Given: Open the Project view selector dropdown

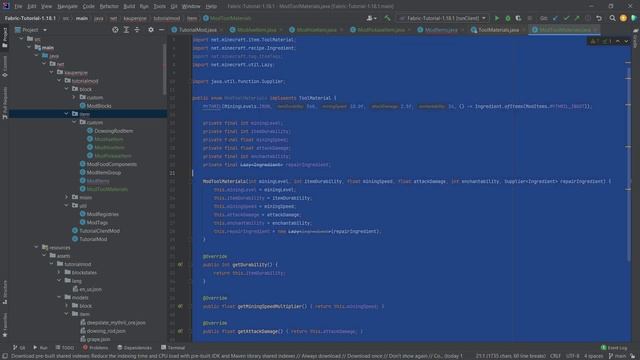Looking at the screenshot, I should [x=31, y=30].
